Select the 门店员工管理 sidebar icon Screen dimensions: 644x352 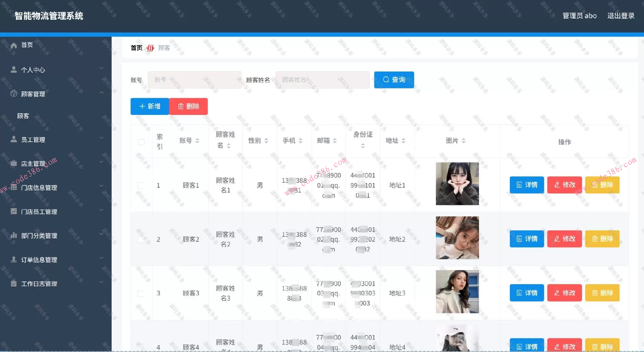pos(13,212)
